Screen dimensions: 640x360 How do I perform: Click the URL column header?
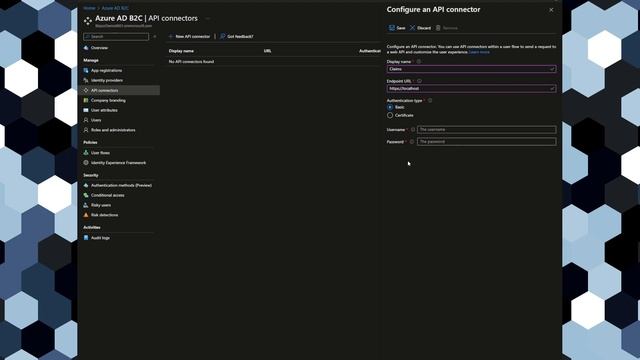267,51
